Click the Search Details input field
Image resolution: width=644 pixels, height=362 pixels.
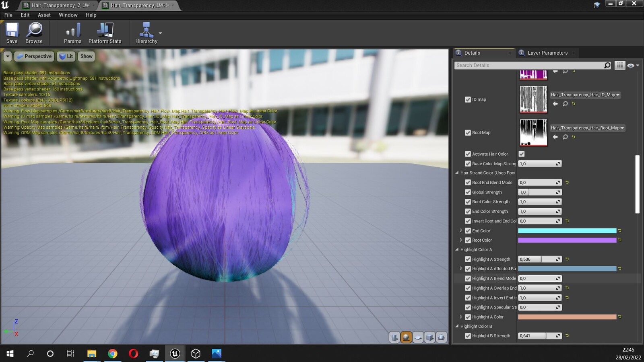coord(528,65)
